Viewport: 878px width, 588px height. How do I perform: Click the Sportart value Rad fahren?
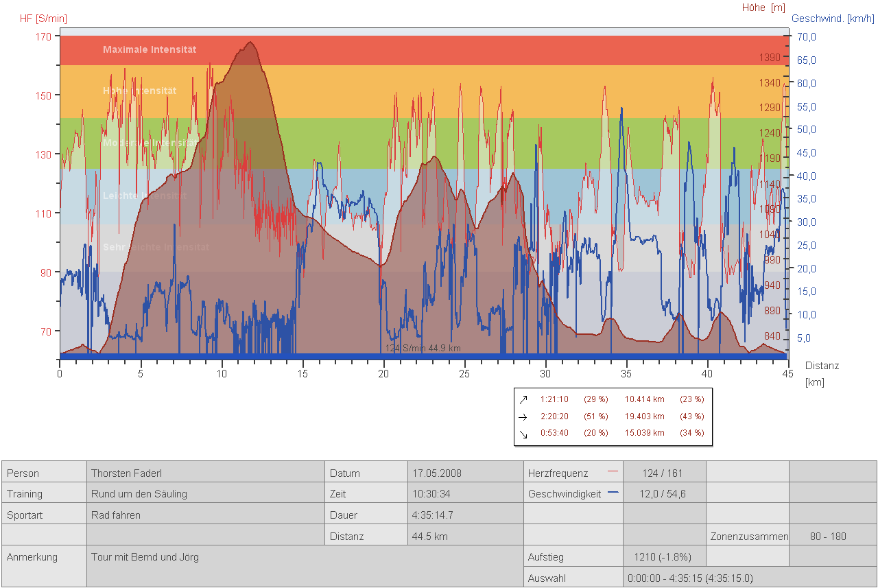(116, 515)
